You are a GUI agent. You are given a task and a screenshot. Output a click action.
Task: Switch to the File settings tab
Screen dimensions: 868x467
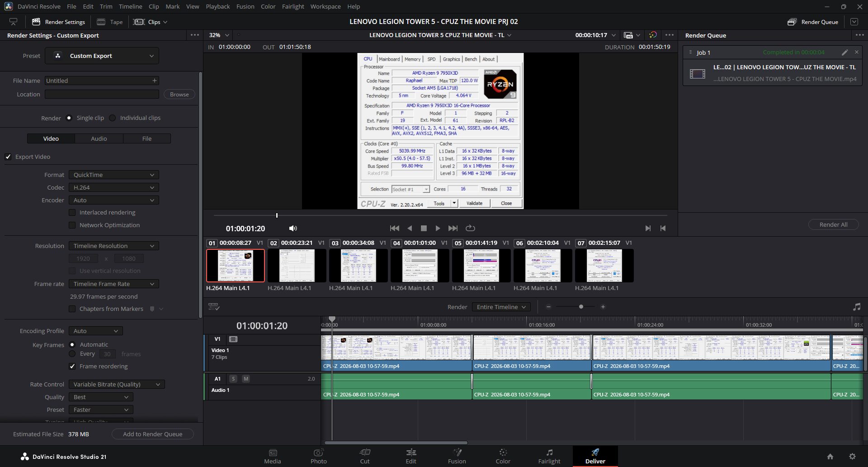147,138
